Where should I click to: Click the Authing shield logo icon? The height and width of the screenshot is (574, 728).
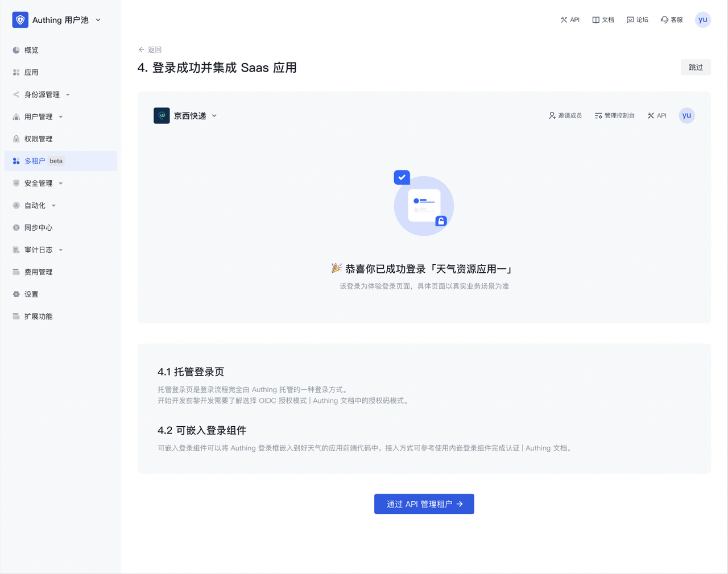point(20,20)
